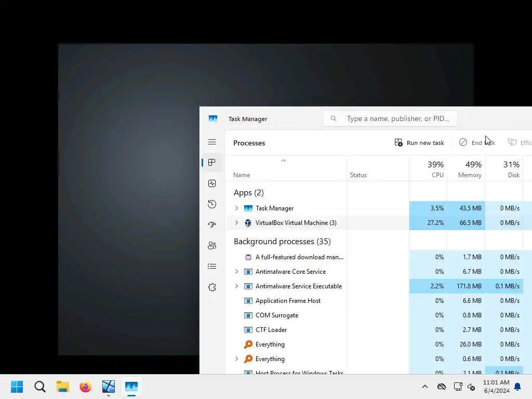The image size is (532, 399).
Task: Click the Efficiency mode button
Action: click(519, 142)
